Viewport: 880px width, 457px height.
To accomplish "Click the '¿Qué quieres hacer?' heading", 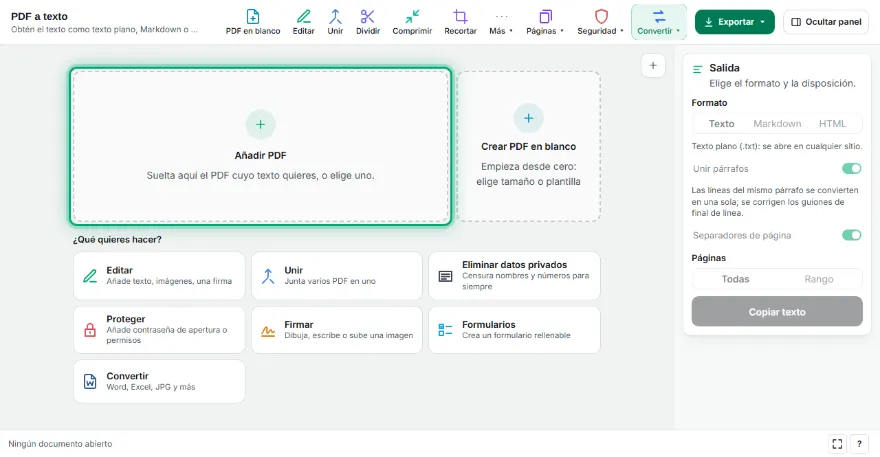I will coord(117,240).
